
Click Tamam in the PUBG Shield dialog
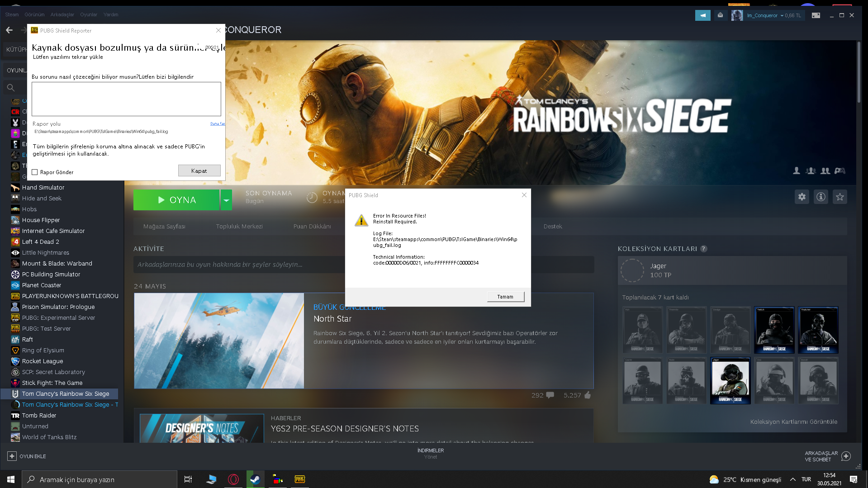pyautogui.click(x=506, y=297)
